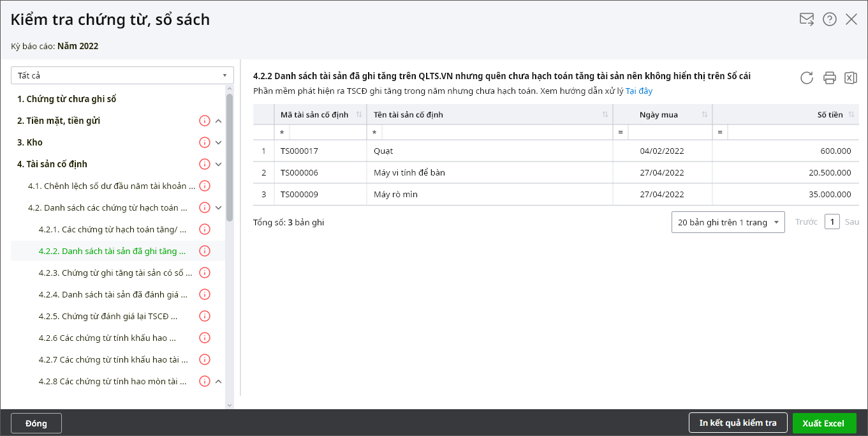Click the Excel export icon above the table
The width and height of the screenshot is (868, 436).
pos(850,78)
